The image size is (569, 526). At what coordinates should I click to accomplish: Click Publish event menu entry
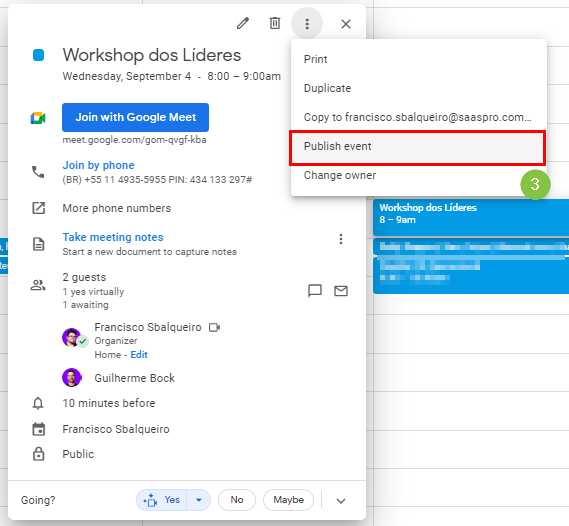[x=418, y=146]
